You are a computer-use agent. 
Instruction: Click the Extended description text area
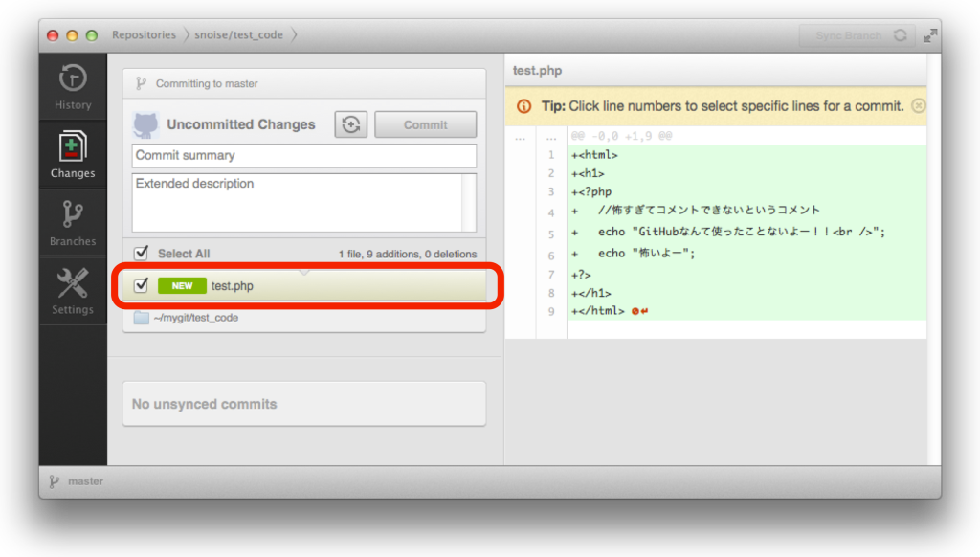297,202
